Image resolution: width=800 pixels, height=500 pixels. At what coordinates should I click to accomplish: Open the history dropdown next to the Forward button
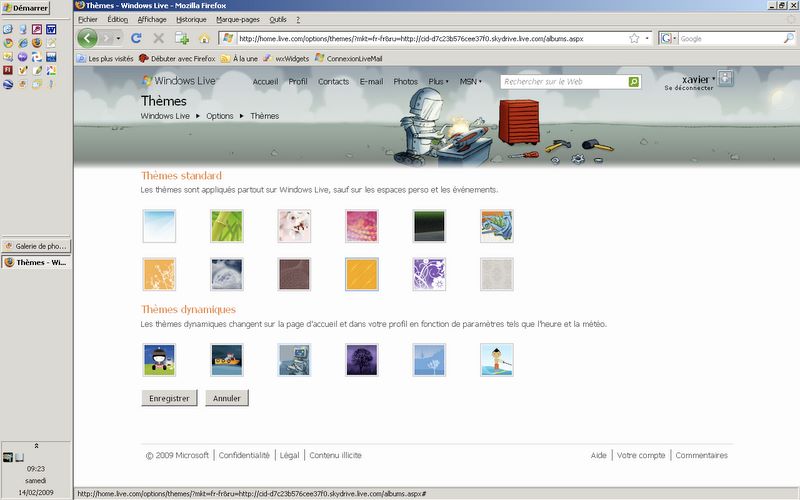coord(118,38)
